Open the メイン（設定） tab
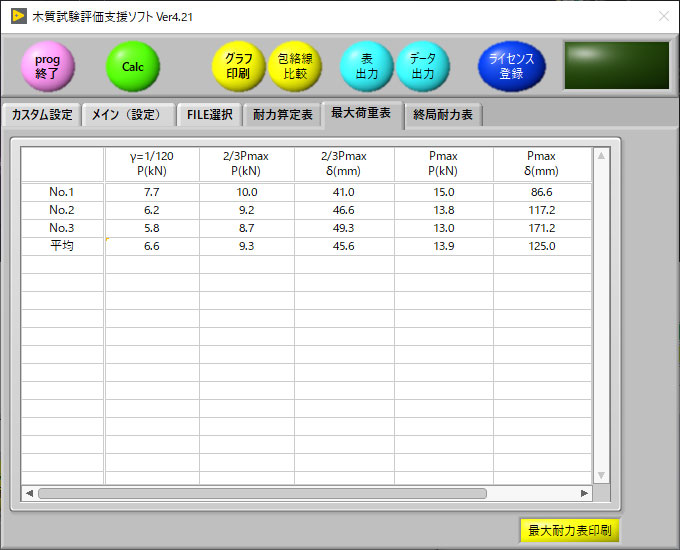 (x=128, y=115)
